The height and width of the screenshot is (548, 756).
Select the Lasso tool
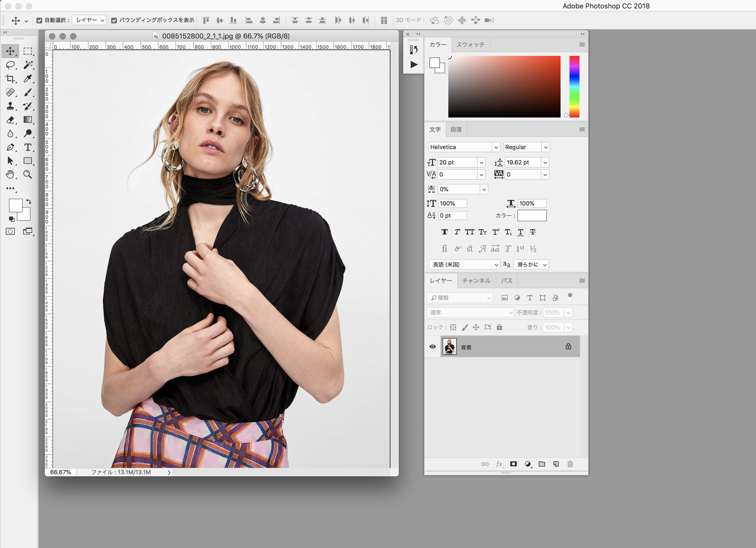tap(10, 65)
